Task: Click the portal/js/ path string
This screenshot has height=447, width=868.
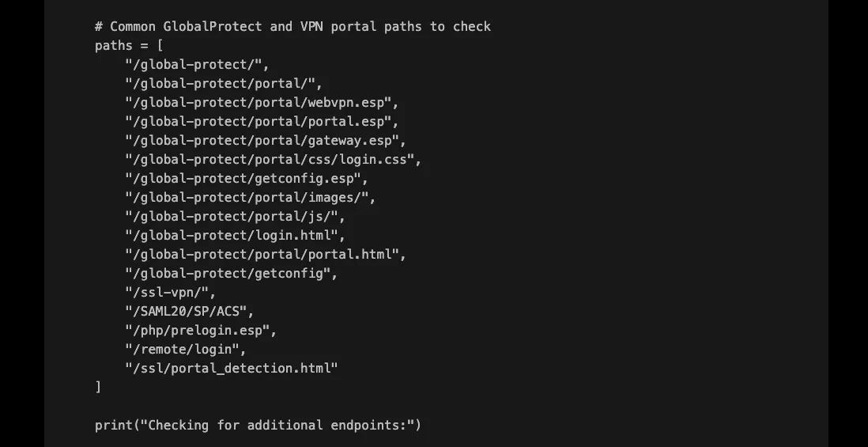Action: pyautogui.click(x=236, y=217)
